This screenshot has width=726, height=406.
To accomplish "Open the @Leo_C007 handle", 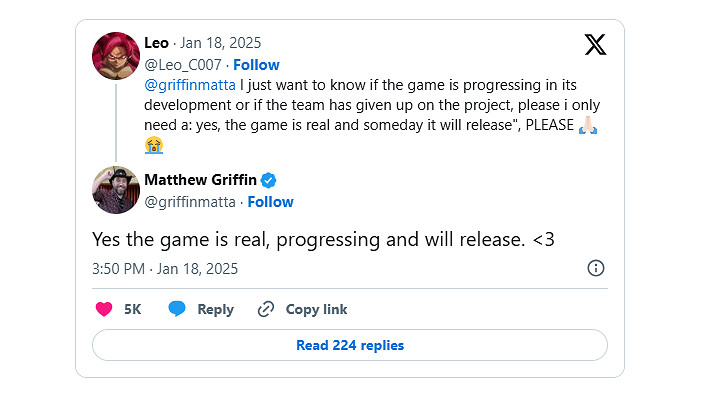I will point(182,65).
